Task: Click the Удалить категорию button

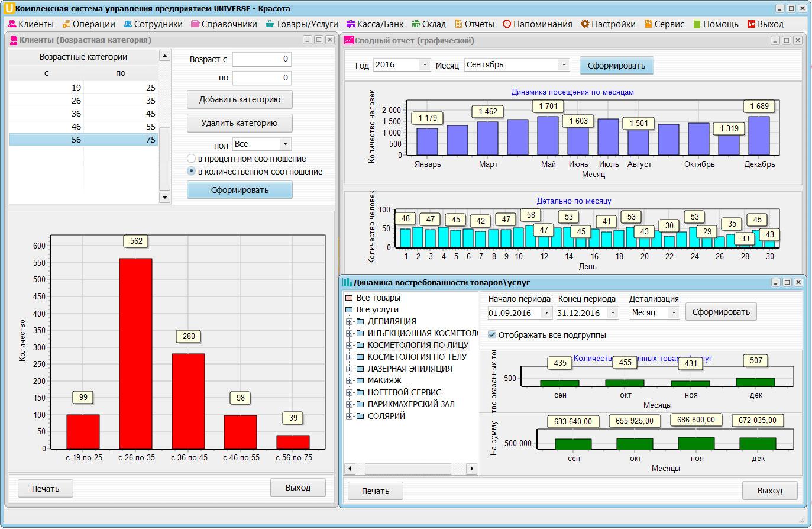Action: tap(240, 123)
